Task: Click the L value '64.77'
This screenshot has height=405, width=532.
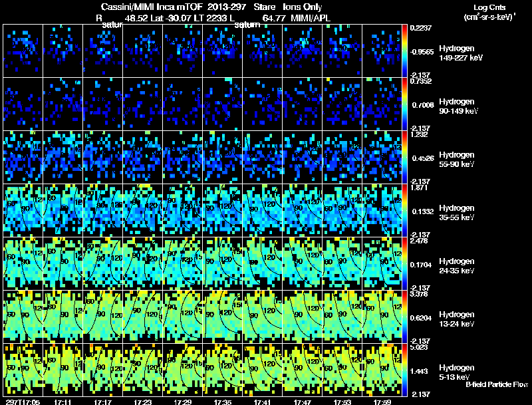Action: click(274, 18)
